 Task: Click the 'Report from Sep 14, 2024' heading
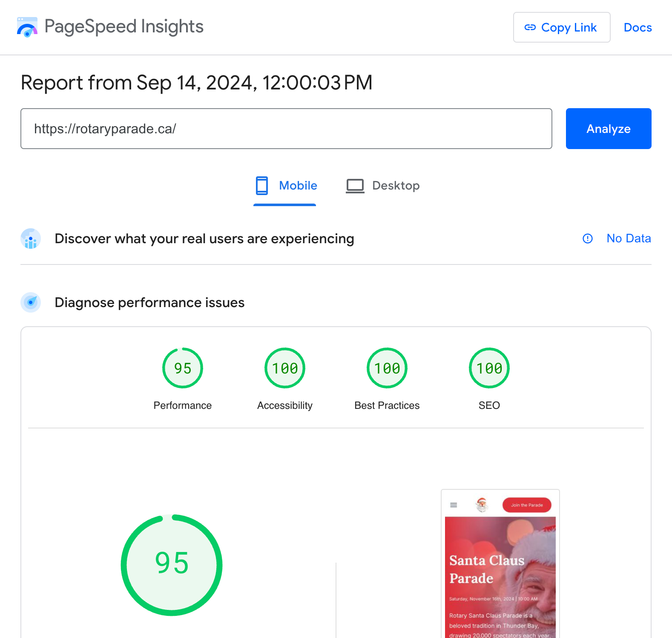[197, 83]
